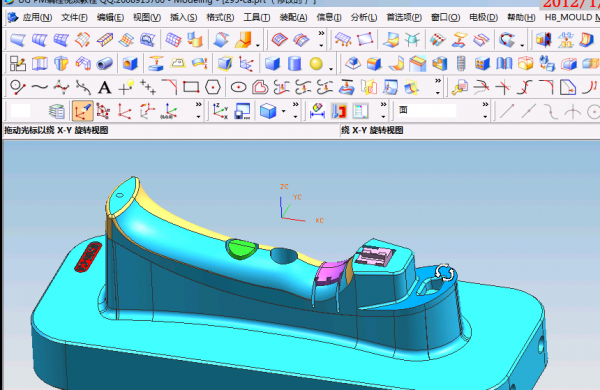
Task: Click the Datum CSYS axes icon
Action: pyautogui.click(x=246, y=64)
